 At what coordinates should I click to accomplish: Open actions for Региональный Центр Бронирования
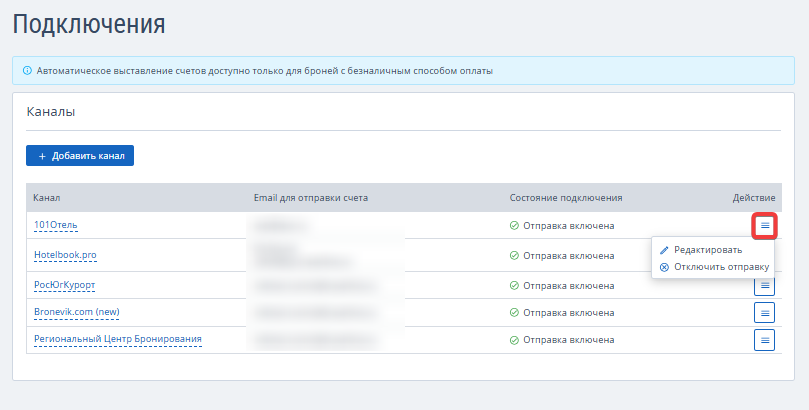[x=765, y=340]
